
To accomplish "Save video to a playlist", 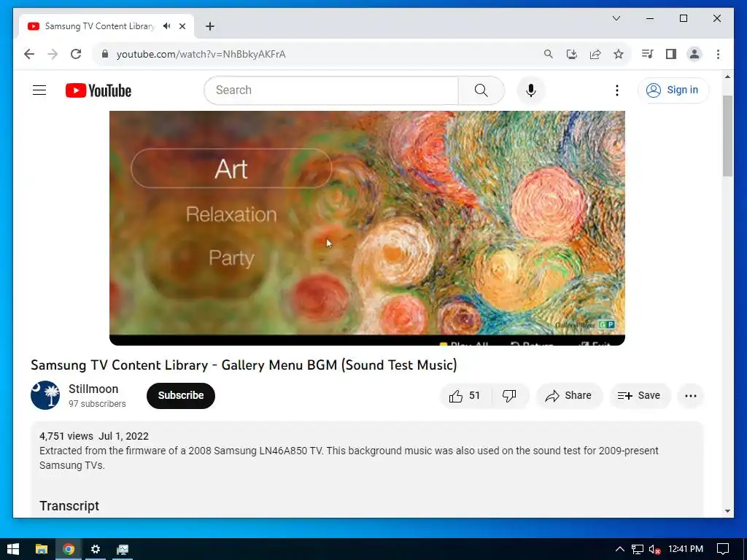I will pyautogui.click(x=639, y=396).
